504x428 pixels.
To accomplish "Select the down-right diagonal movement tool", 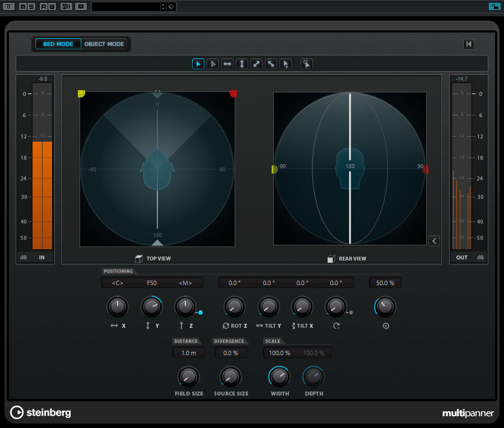I will [x=271, y=64].
